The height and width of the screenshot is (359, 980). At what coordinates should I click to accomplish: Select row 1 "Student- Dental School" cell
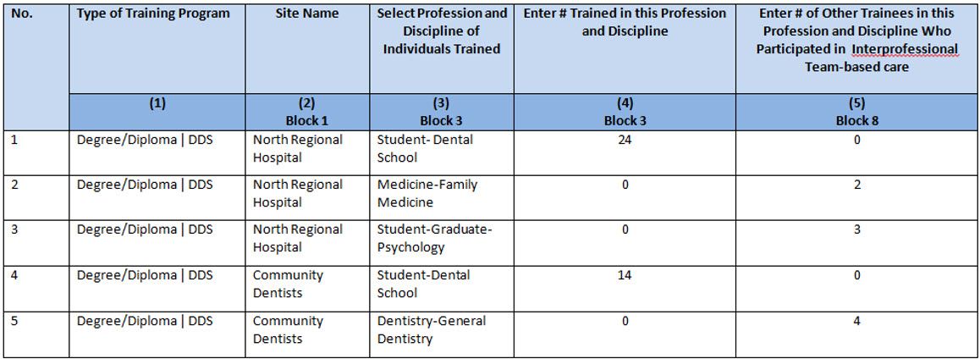point(425,148)
